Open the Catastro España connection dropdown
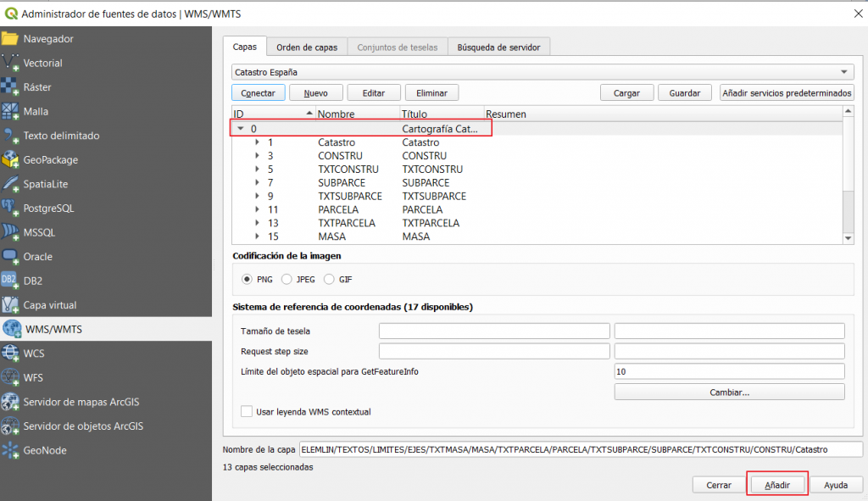868x501 pixels. click(x=542, y=72)
